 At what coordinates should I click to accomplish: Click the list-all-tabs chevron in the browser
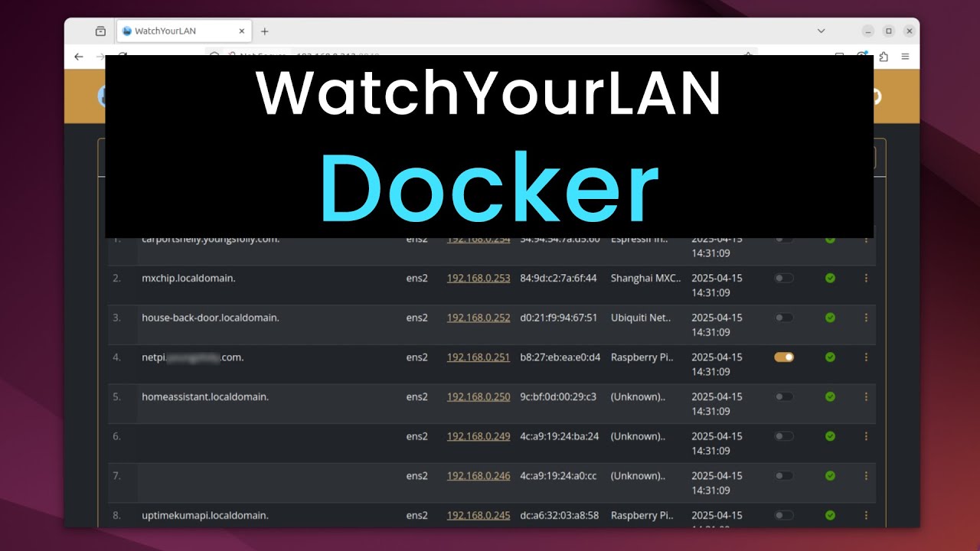820,31
